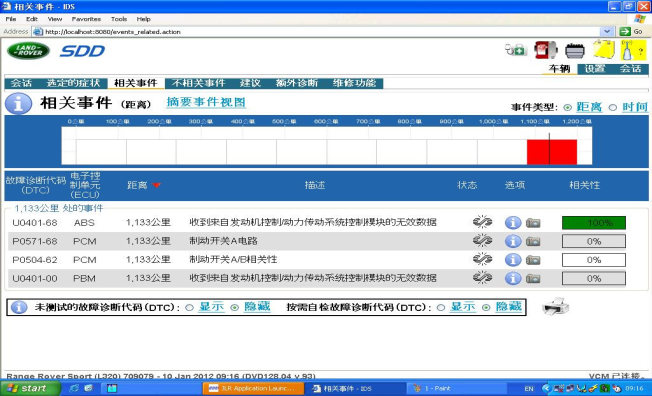Open info for P0504-62 row

point(513,260)
